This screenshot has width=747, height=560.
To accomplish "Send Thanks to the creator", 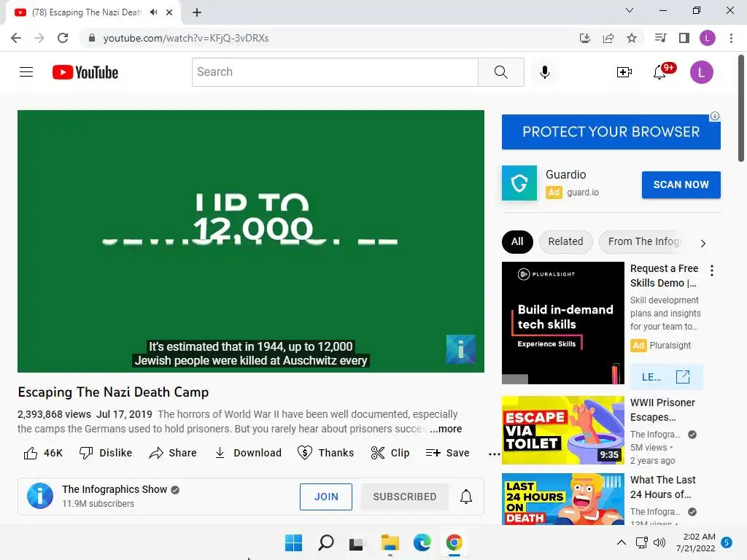I will tap(325, 453).
